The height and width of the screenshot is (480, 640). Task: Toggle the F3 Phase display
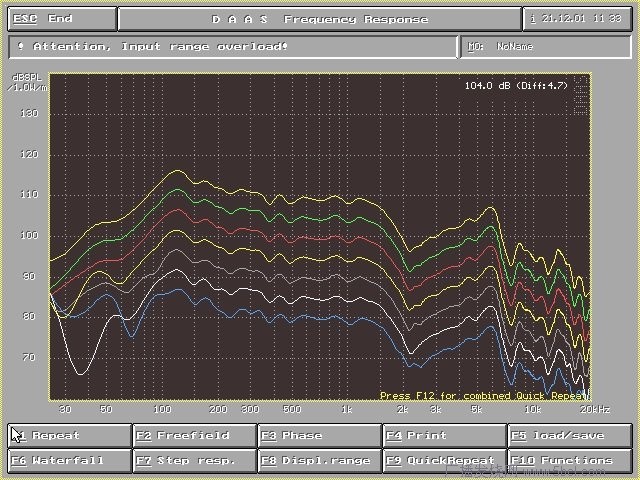click(x=319, y=436)
